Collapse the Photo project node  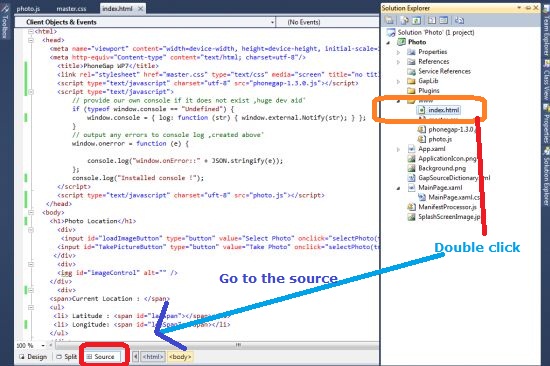(x=388, y=42)
